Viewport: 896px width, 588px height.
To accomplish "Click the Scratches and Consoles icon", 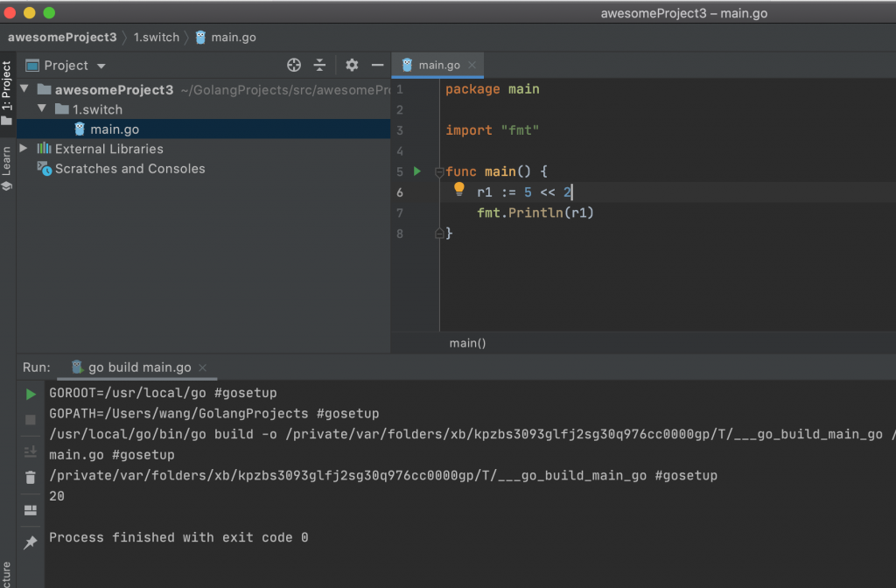I will pyautogui.click(x=44, y=169).
